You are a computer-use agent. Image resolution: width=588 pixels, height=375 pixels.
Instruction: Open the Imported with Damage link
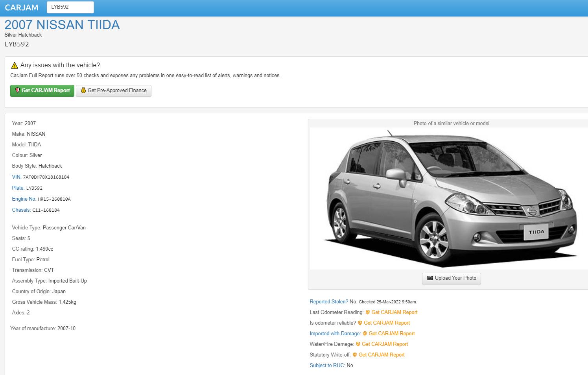tap(335, 333)
